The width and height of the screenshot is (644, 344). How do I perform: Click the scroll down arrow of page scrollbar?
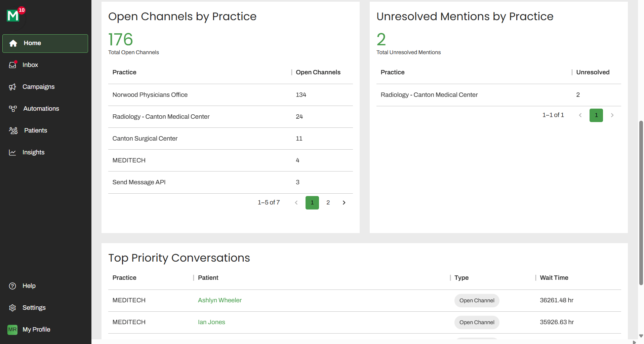click(641, 336)
